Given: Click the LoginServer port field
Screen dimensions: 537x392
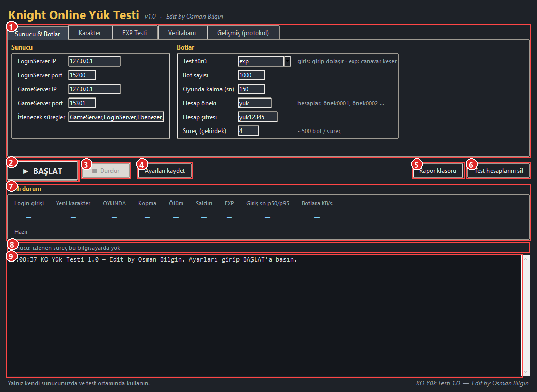Looking at the screenshot, I should (x=82, y=75).
